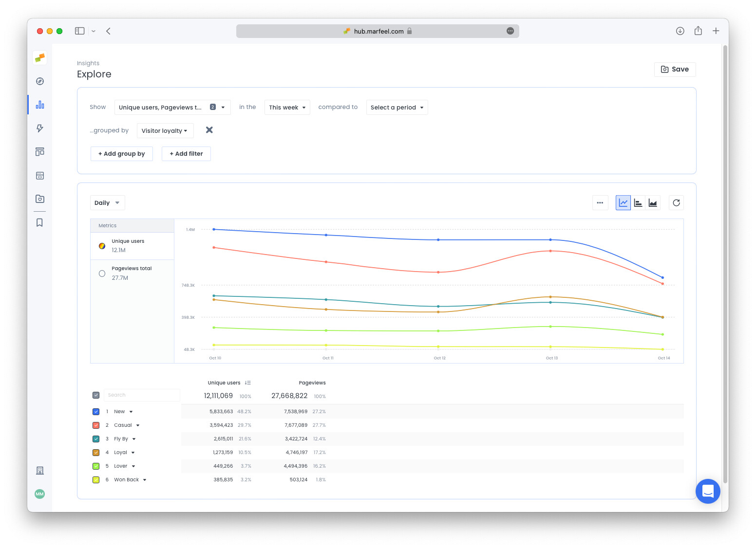This screenshot has height=548, width=756.
Task: Switch to the area chart view
Action: coord(653,203)
